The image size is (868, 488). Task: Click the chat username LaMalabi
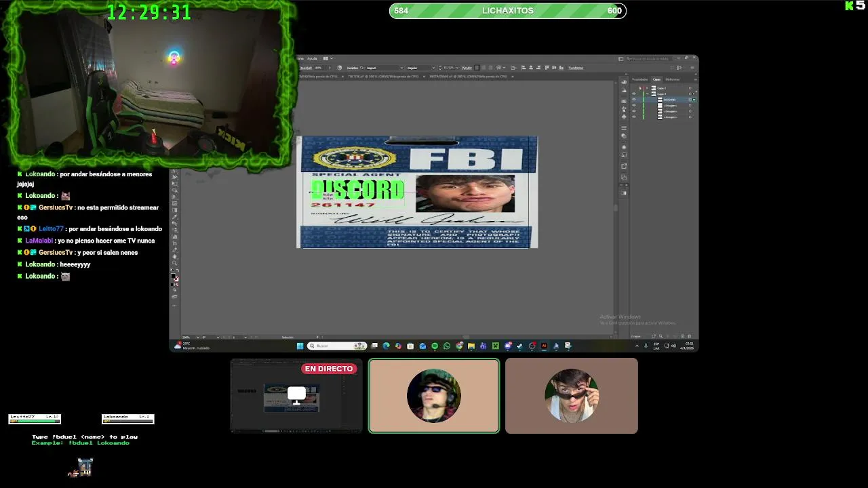(39, 241)
